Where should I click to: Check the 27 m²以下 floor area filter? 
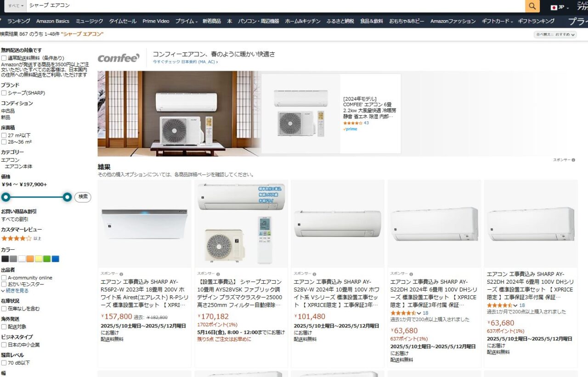pos(4,135)
